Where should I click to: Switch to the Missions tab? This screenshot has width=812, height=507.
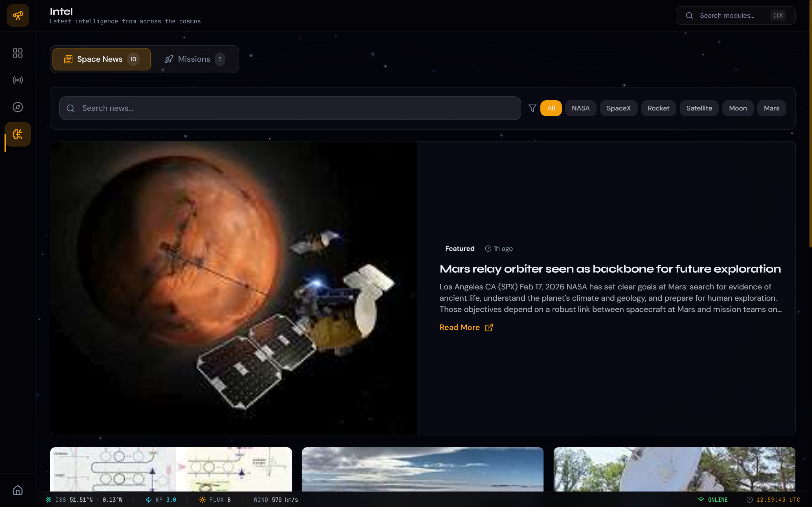(x=194, y=59)
